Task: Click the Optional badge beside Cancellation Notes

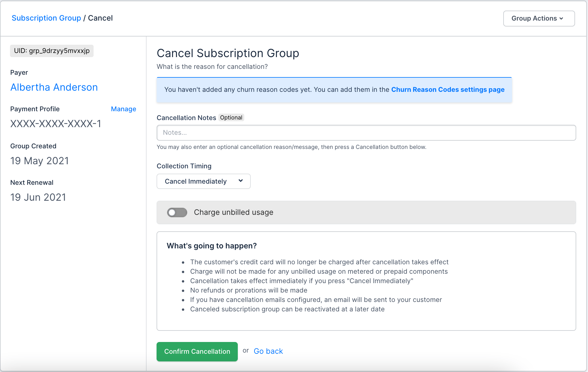Action: click(231, 118)
